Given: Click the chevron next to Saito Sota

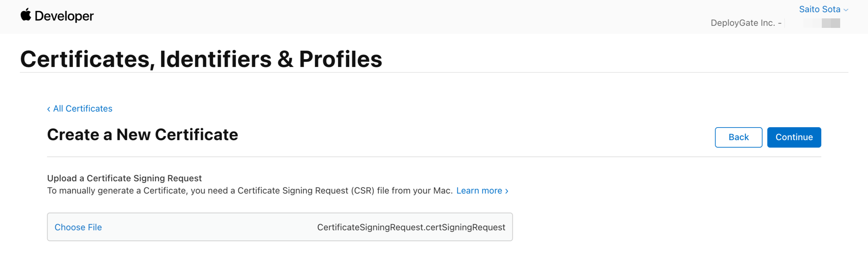Looking at the screenshot, I should click(846, 9).
